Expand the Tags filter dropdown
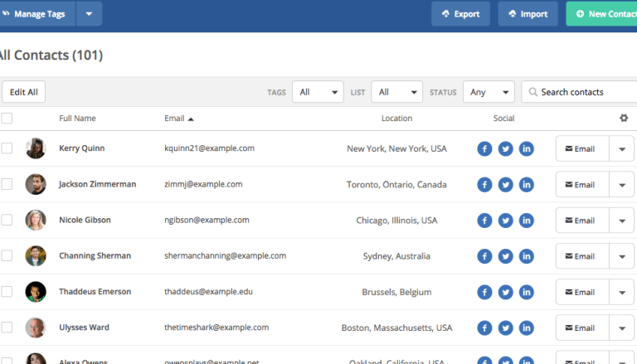This screenshot has height=364, width=637. (317, 92)
